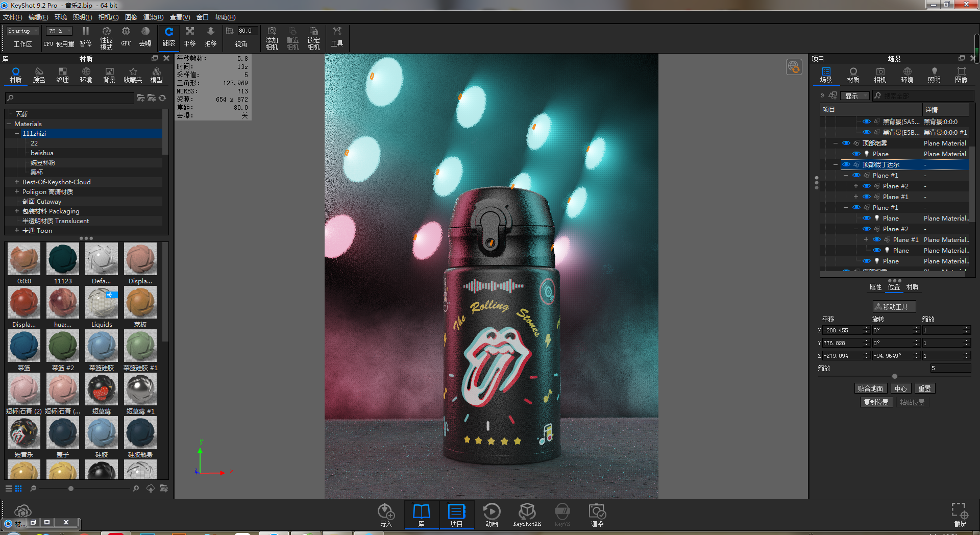Image resolution: width=980 pixels, height=535 pixels.
Task: Open the 动画 animation workspace
Action: point(491,515)
